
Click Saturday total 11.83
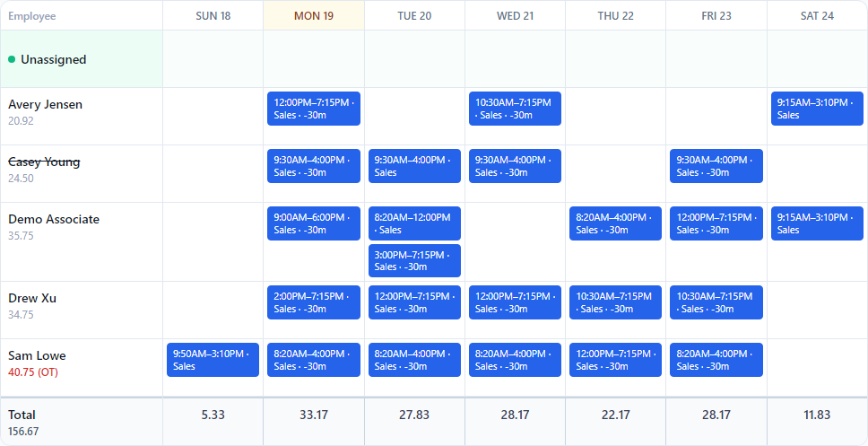click(817, 415)
